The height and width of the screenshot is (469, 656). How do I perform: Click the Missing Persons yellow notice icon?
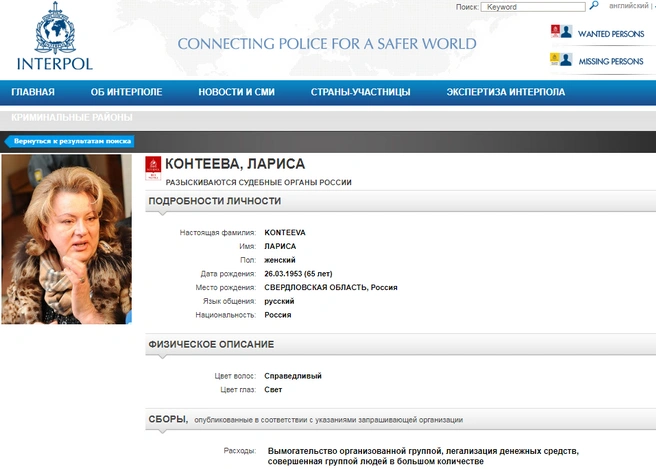555,59
